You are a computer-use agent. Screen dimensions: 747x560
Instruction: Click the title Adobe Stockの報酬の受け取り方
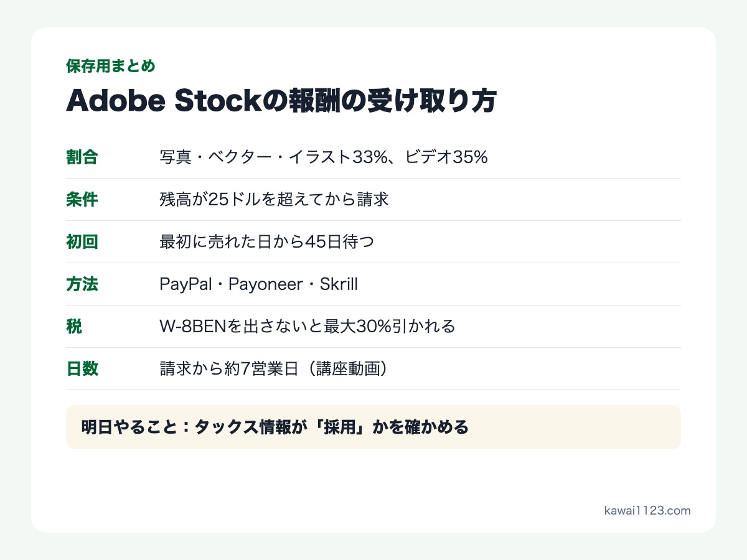pyautogui.click(x=281, y=101)
